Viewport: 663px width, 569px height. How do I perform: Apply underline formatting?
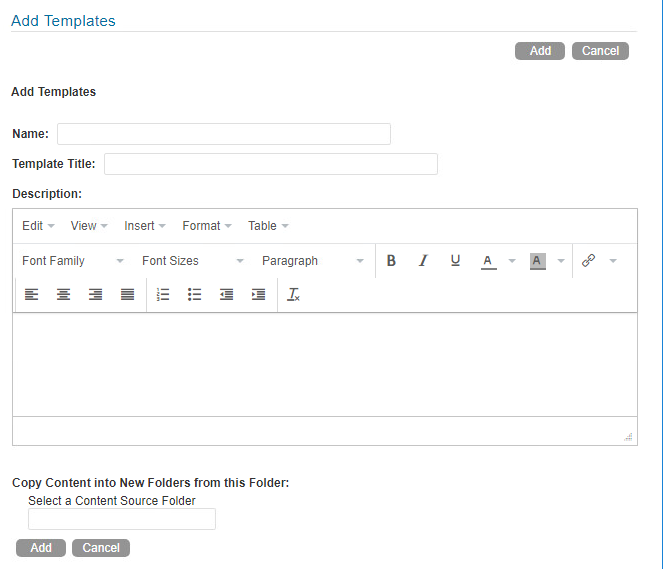click(x=455, y=261)
